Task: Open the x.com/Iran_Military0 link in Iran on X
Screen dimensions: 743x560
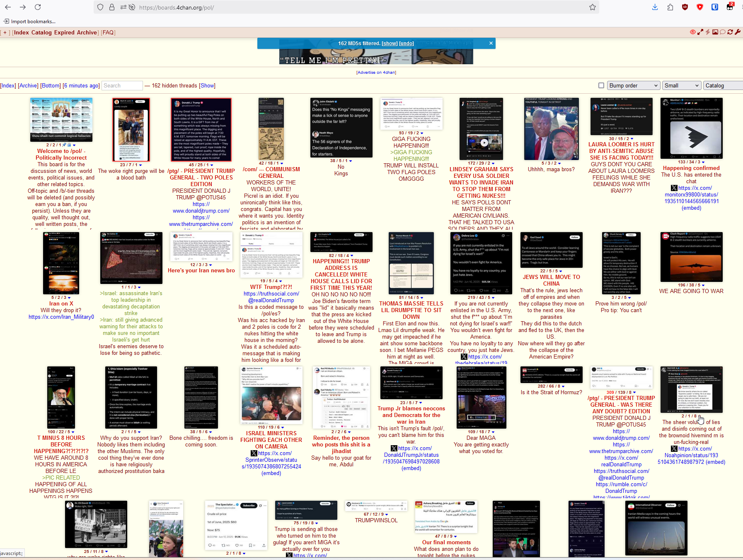Action: point(61,317)
